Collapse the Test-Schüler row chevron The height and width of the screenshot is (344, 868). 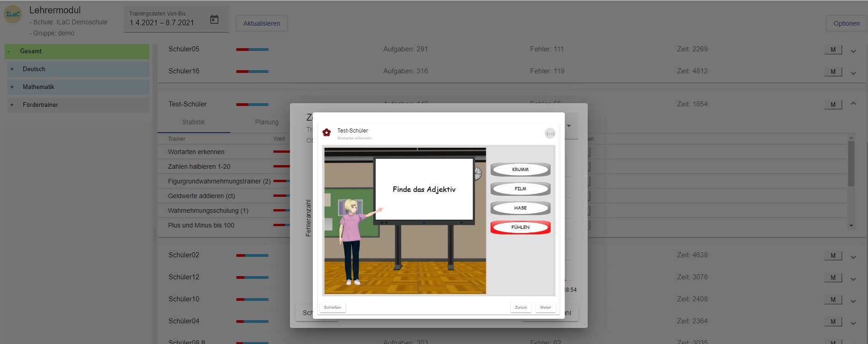[853, 104]
